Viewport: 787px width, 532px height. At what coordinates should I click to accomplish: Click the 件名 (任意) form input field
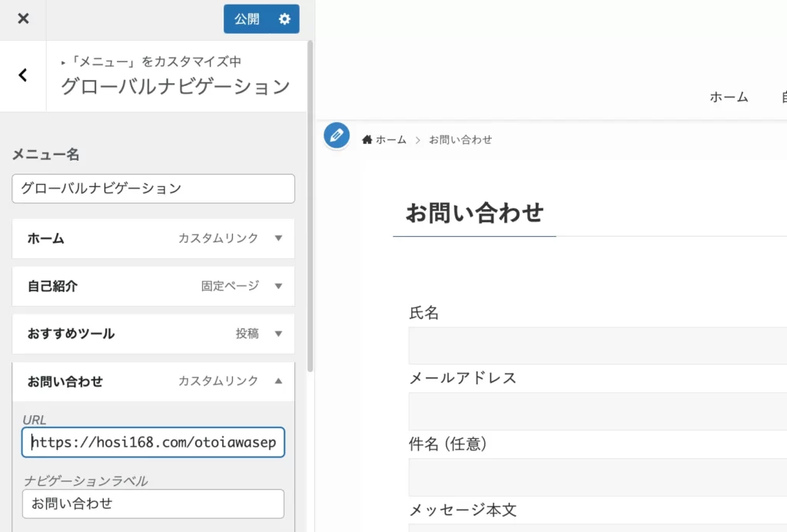(597, 477)
